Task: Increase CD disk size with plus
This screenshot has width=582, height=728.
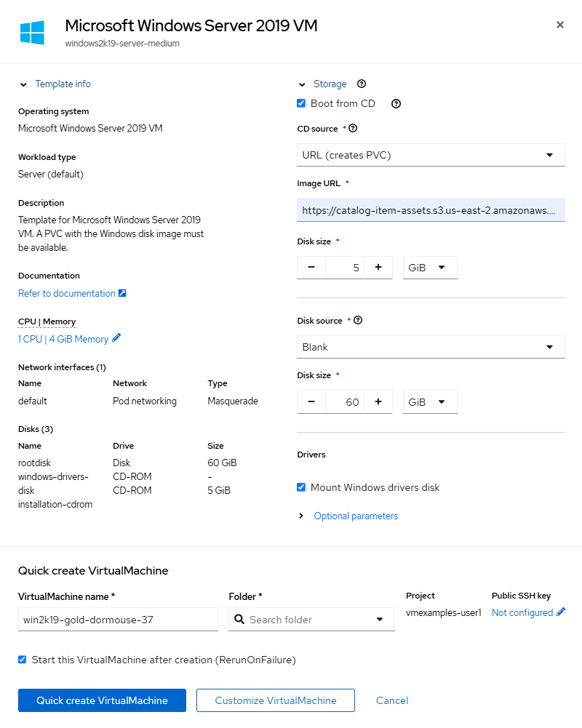Action: 378,268
